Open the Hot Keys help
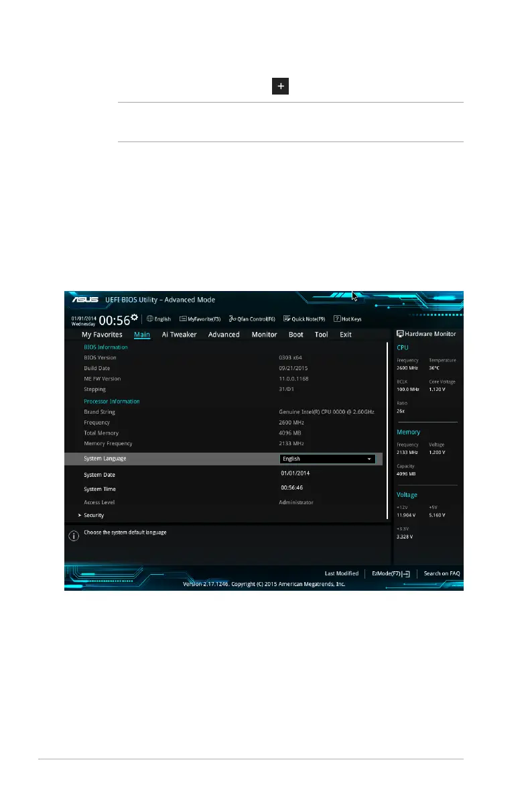The height and width of the screenshot is (802, 532). point(348,319)
